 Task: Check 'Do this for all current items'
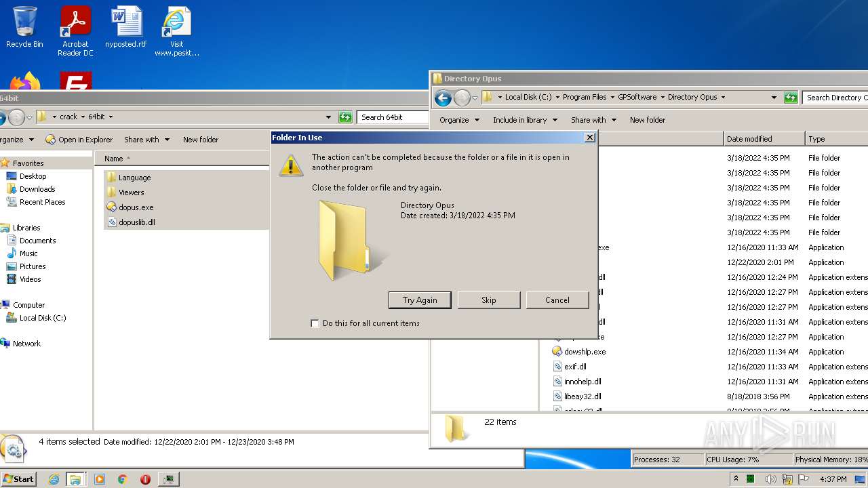tap(315, 323)
